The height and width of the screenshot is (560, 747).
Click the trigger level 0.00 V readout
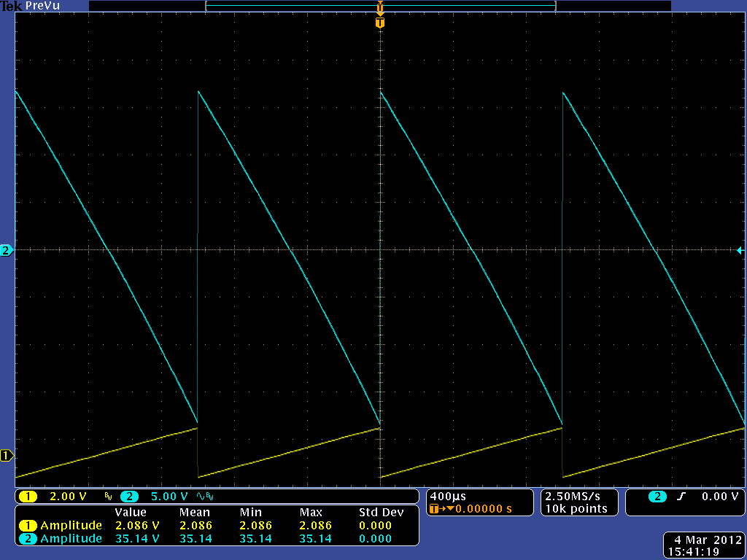720,497
